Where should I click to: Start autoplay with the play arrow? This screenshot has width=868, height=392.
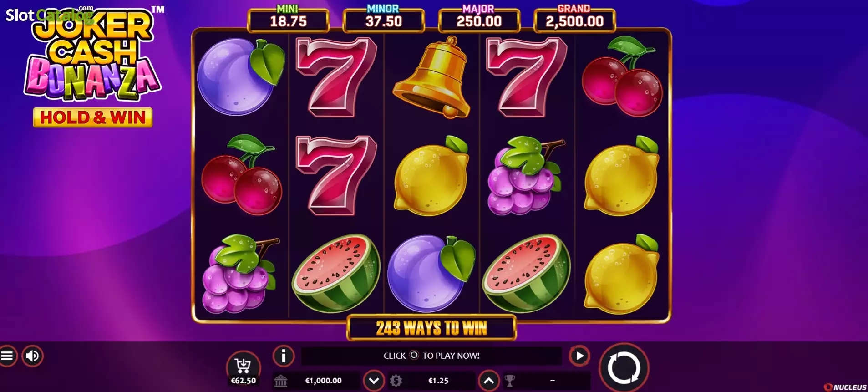[x=579, y=356]
